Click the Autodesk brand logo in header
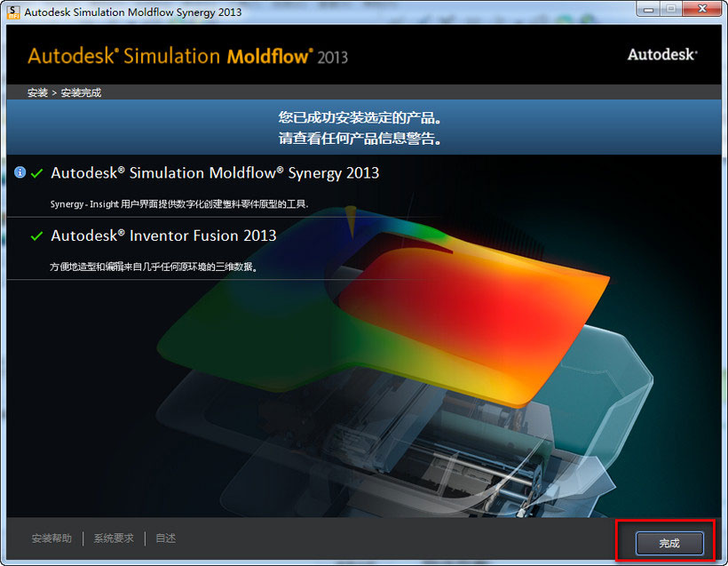Screen dimensions: 728x566 click(x=662, y=54)
